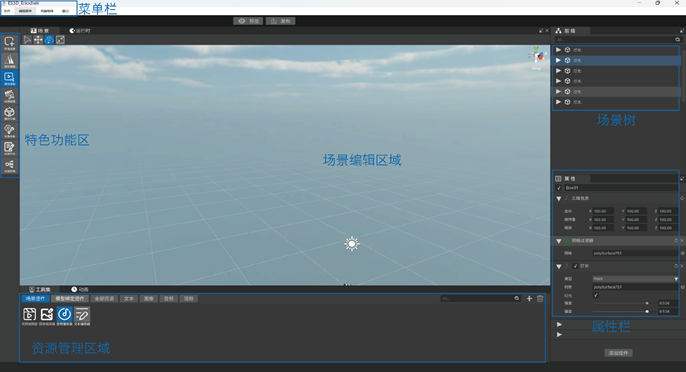Click the square-with-plus icon in left sidebar
The height and width of the screenshot is (372, 686).
[9, 43]
